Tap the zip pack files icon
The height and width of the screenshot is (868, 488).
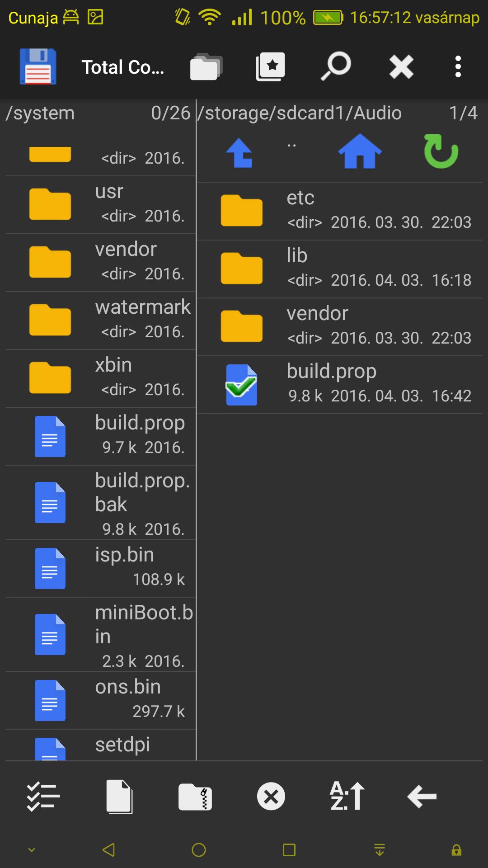point(195,797)
